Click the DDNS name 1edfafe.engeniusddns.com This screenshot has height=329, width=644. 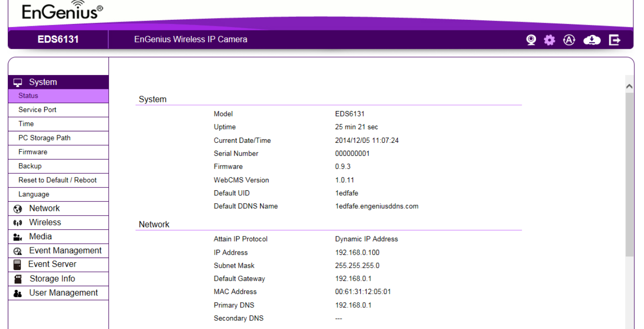coord(376,206)
